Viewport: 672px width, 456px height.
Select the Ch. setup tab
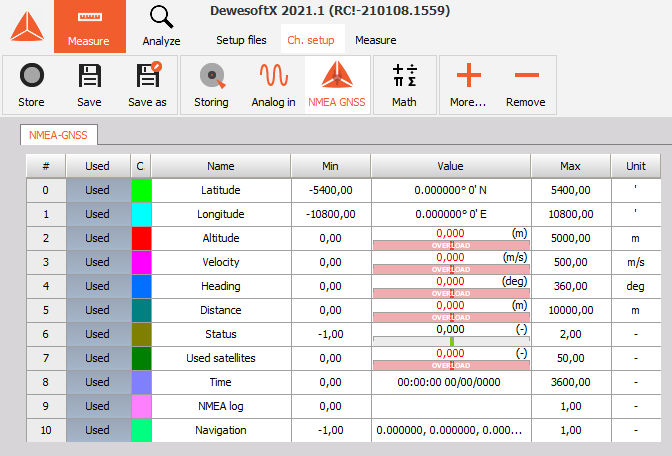[311, 40]
